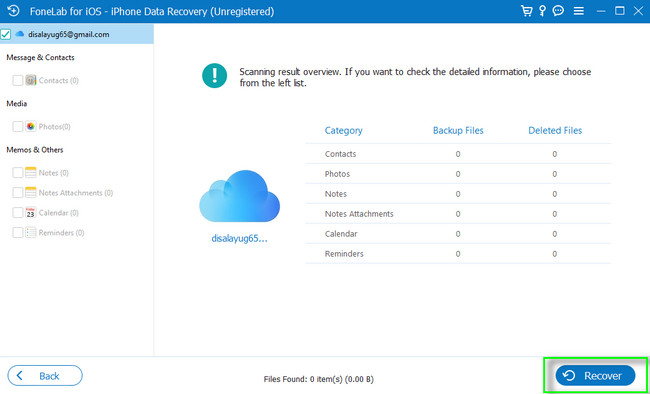Click the Reminders row in results table
650x394 pixels.
[458, 253]
